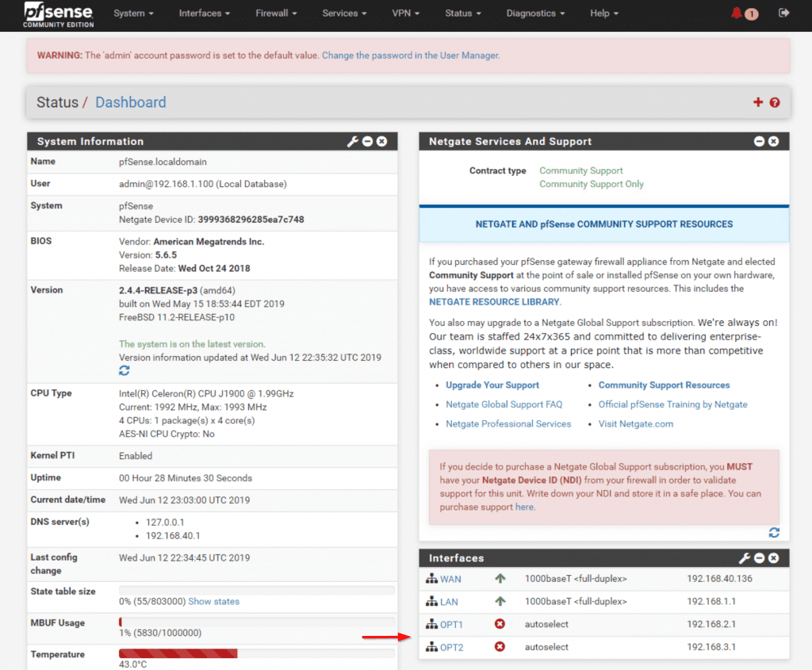Click the OPT1 down status icon
The image size is (812, 670).
click(x=500, y=624)
